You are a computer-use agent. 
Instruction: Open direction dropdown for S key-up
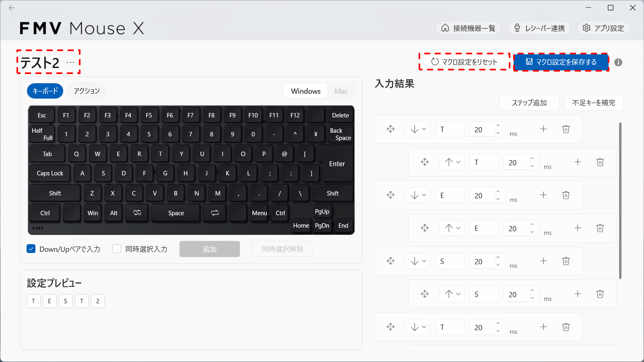point(452,294)
